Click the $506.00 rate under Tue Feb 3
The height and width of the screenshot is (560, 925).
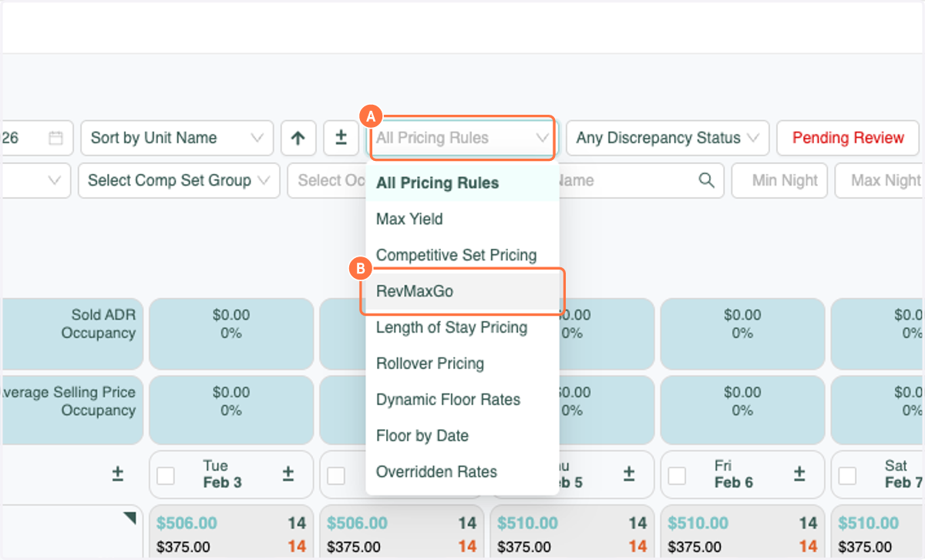point(187,524)
